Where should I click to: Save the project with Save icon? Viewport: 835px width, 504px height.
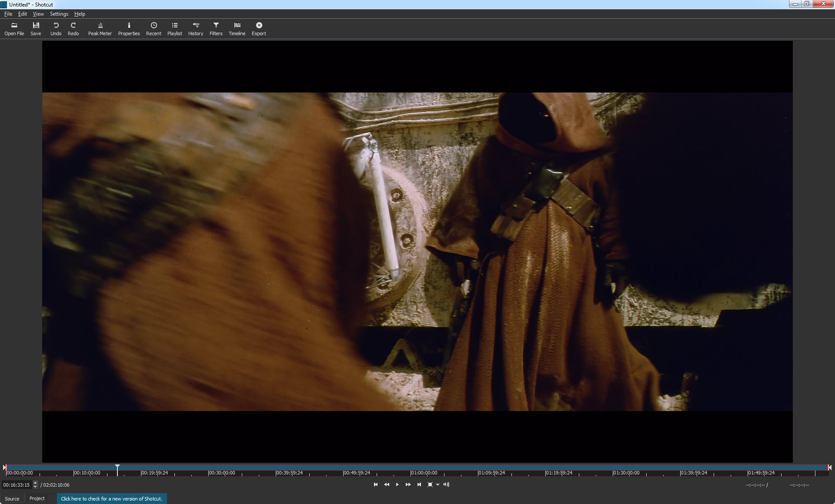pyautogui.click(x=36, y=29)
